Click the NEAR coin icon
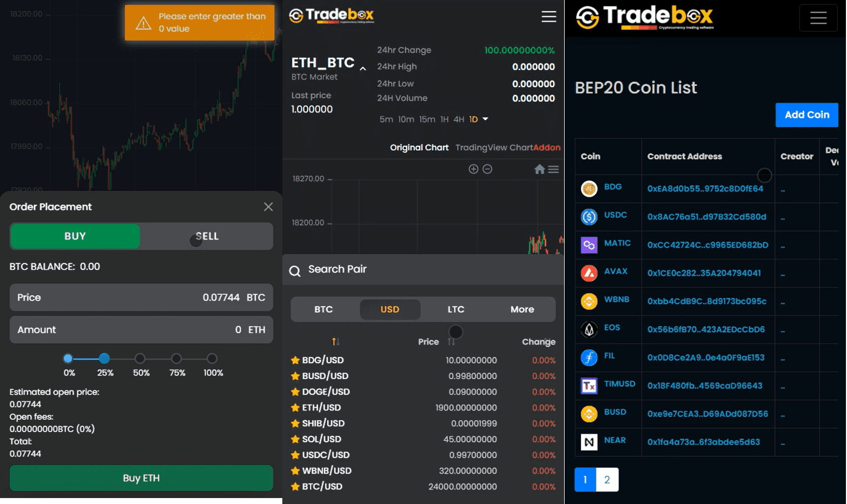This screenshot has width=847, height=504. coord(589,442)
